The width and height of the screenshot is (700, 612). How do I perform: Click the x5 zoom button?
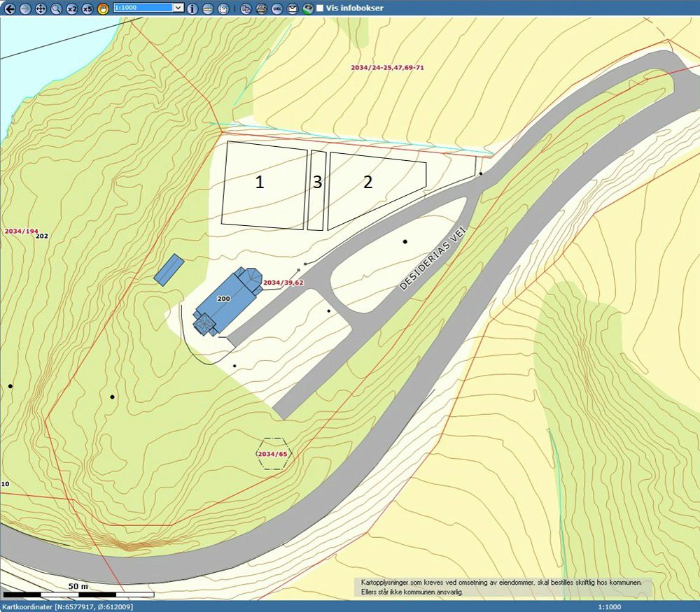(87, 8)
